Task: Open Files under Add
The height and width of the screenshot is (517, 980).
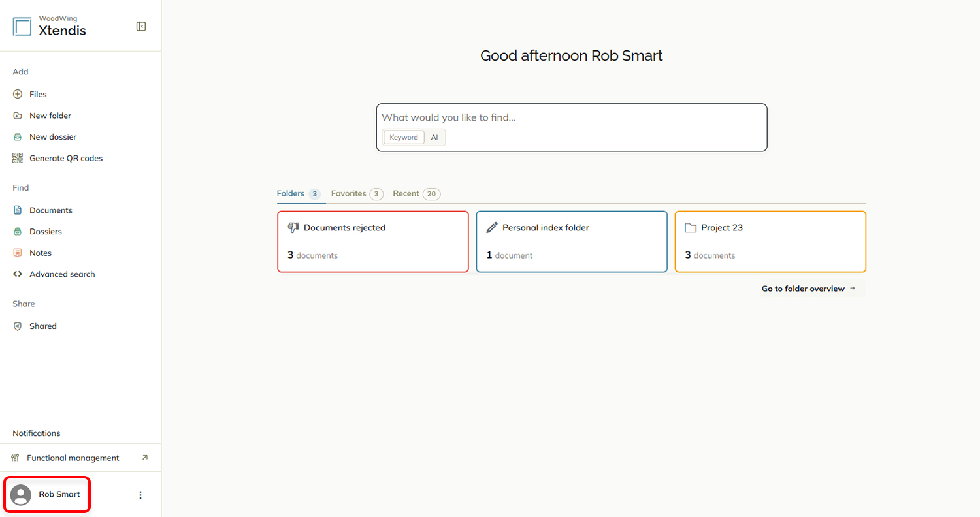Action: (x=38, y=95)
